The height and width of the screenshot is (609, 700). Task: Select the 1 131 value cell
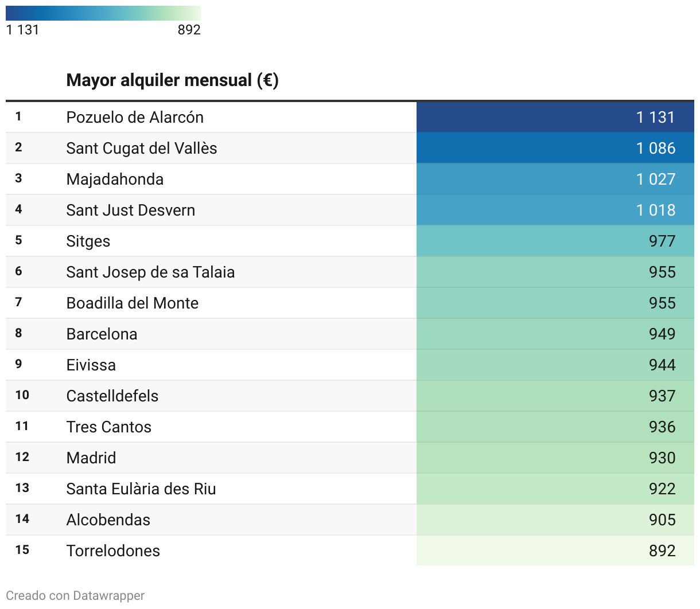(555, 117)
